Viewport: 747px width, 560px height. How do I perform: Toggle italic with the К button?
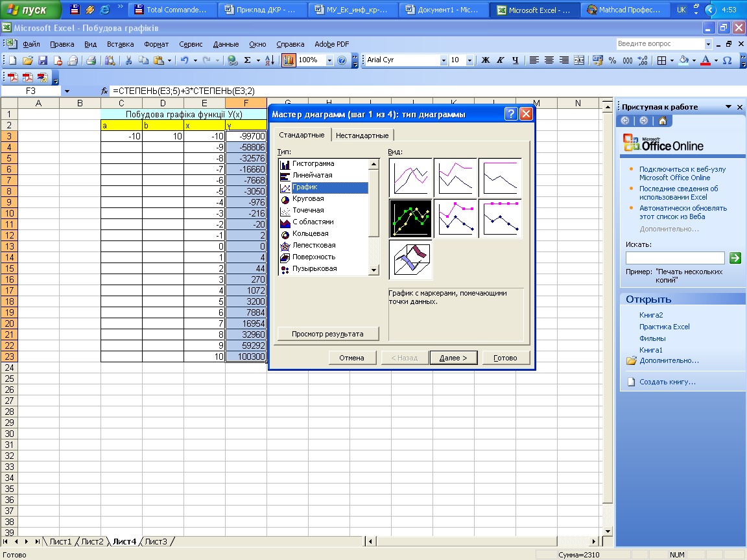coord(500,60)
